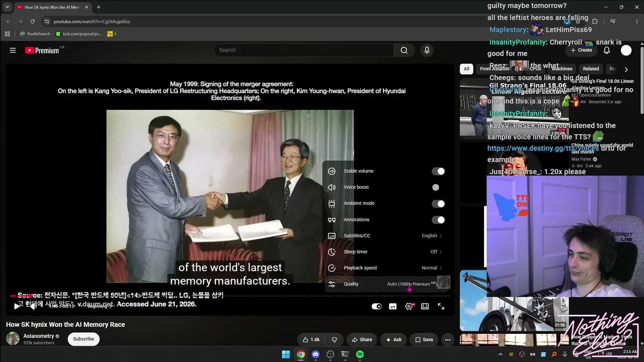
Task: Toggle subtitles with the player CC button
Action: coord(392,306)
